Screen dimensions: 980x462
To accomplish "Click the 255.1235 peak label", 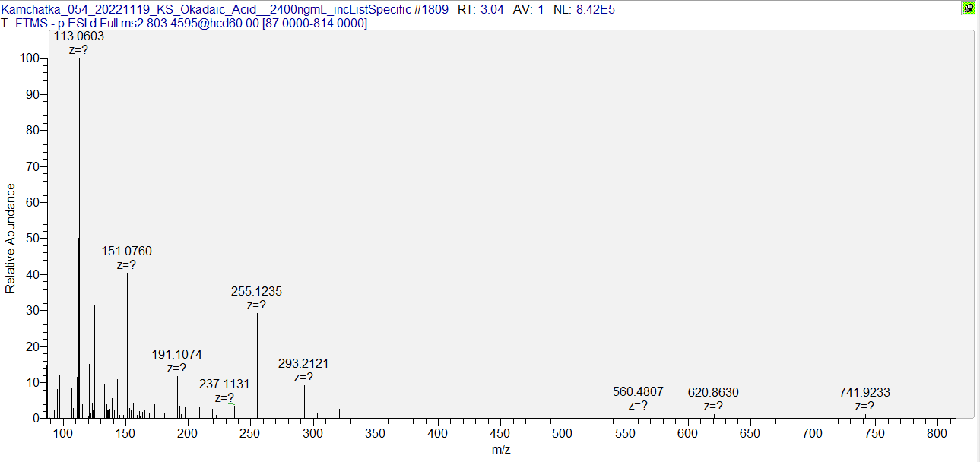I will (256, 292).
